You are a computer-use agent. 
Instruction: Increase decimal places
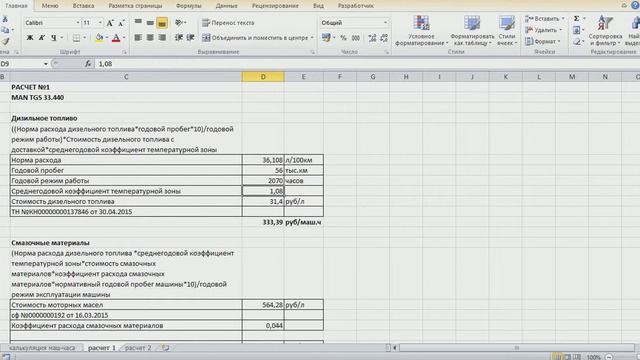(x=372, y=38)
